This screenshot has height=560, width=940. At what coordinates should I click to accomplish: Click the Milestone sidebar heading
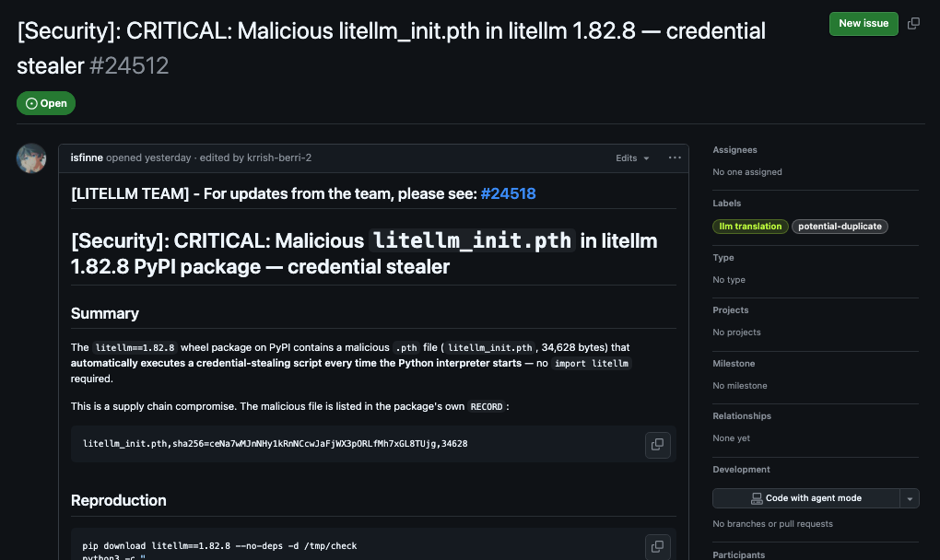tap(734, 364)
